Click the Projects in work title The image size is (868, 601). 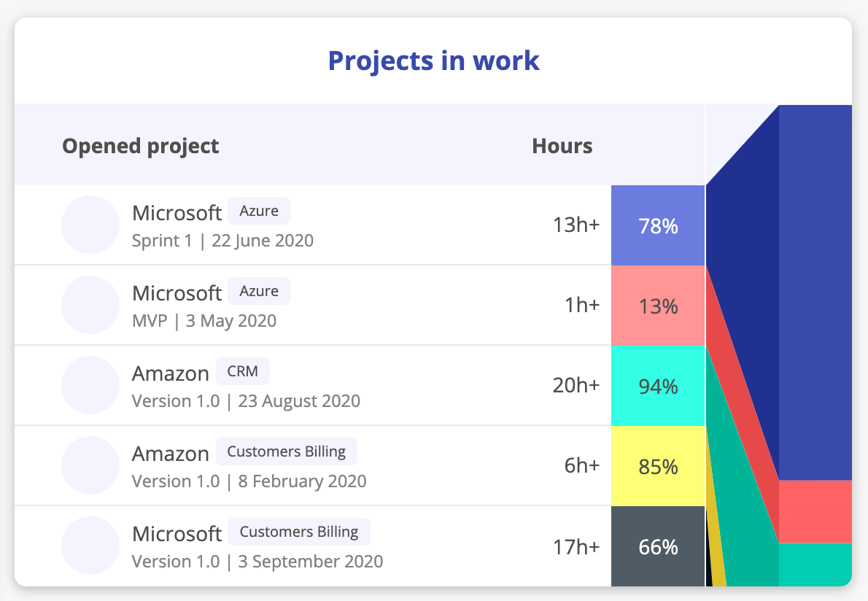click(x=433, y=61)
